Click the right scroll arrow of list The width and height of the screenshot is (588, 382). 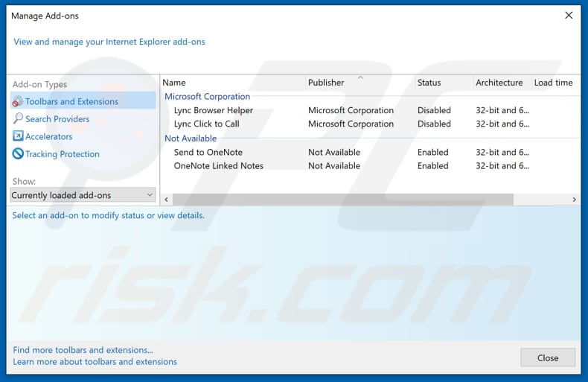tap(574, 200)
